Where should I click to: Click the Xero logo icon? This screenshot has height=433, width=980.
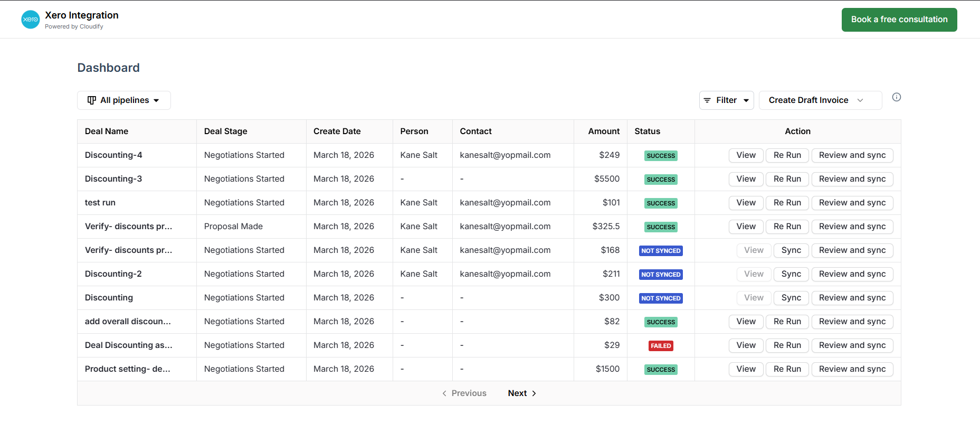(x=31, y=20)
